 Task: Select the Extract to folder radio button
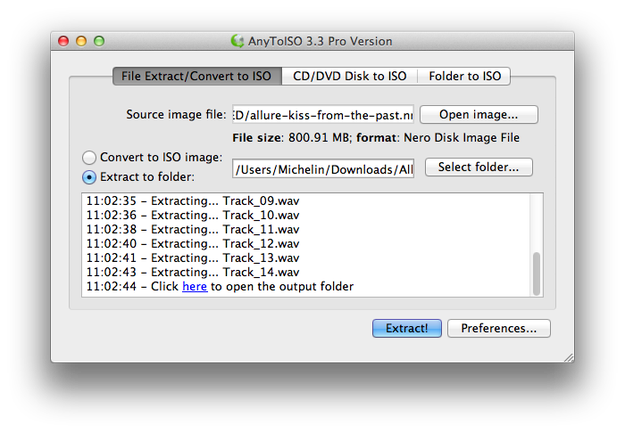click(x=89, y=177)
